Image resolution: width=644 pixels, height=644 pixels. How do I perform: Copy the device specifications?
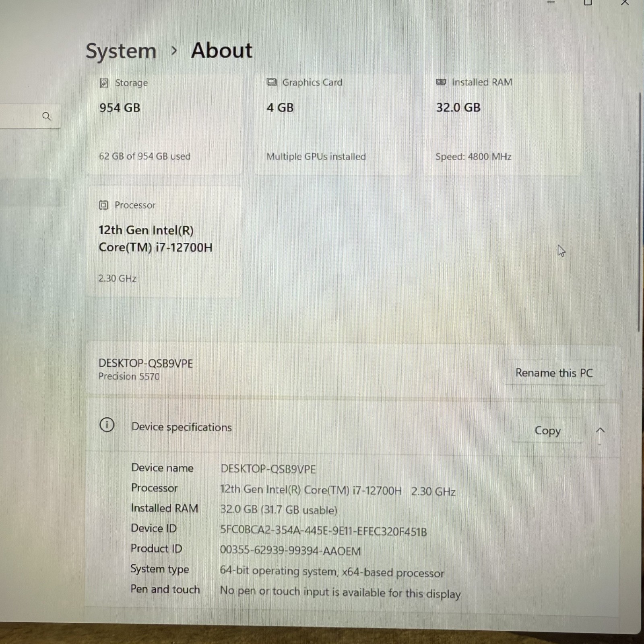(x=547, y=431)
